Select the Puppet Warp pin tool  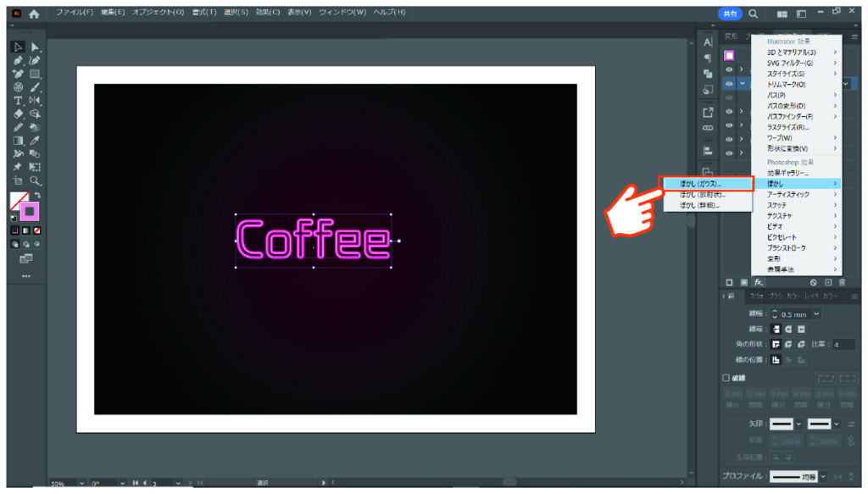point(18,167)
